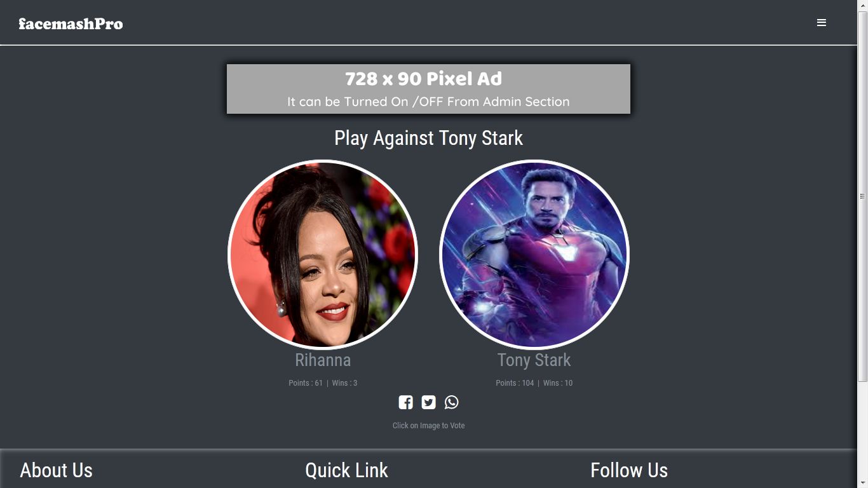This screenshot has width=868, height=488.
Task: Share on Twitter icon
Action: (x=429, y=402)
